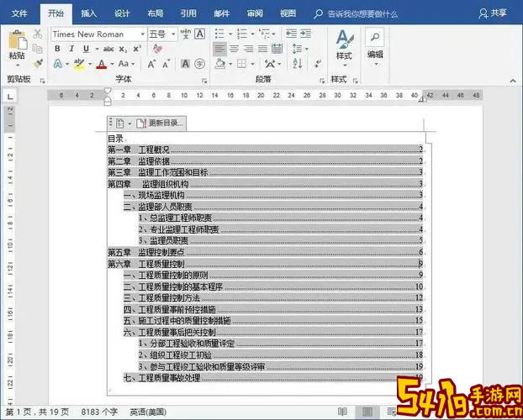Decrease paragraph indent
Viewport: 523px width, 420px height.
[x=291, y=34]
